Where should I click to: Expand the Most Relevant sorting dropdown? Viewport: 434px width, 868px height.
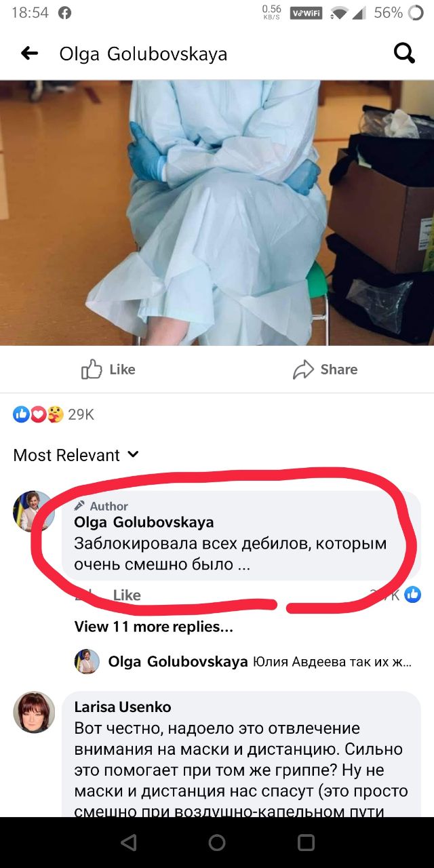(x=76, y=455)
